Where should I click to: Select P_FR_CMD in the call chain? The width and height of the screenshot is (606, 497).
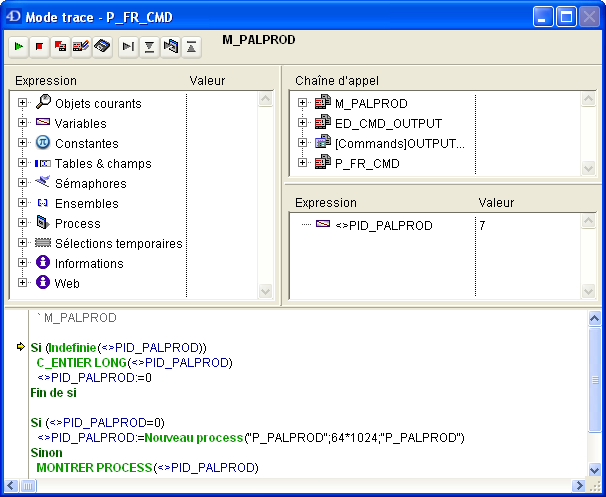[x=367, y=163]
